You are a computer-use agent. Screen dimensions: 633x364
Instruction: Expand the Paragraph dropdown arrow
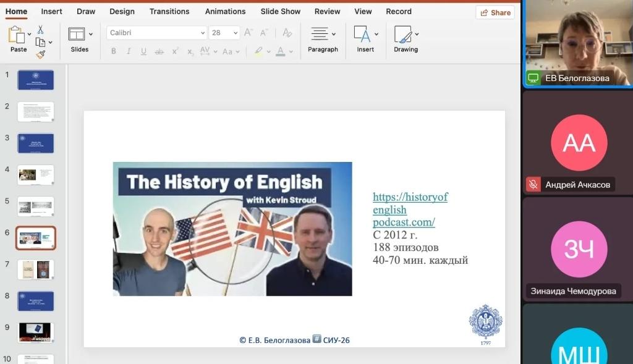coord(333,35)
